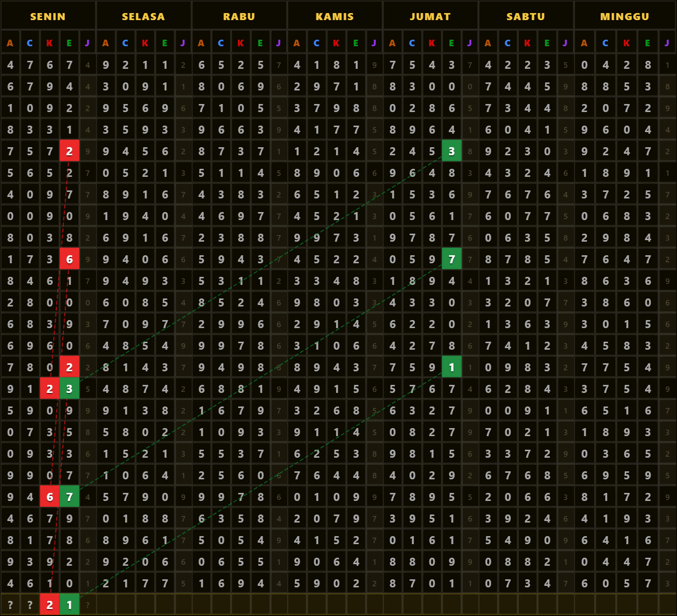Click the orange A column header under MINGGU
This screenshot has height=616, width=677.
point(584,43)
